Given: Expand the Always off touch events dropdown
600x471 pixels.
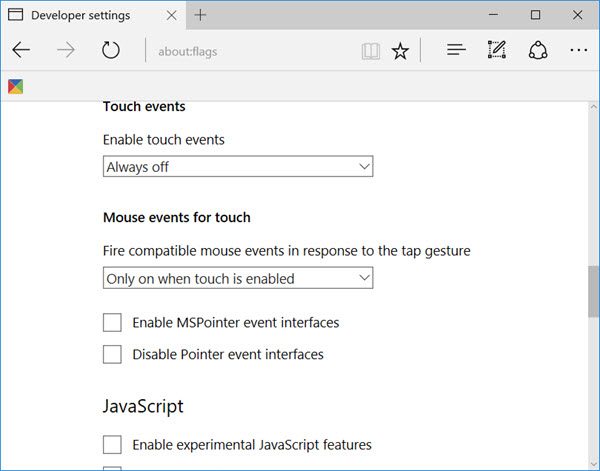Looking at the screenshot, I should [238, 166].
